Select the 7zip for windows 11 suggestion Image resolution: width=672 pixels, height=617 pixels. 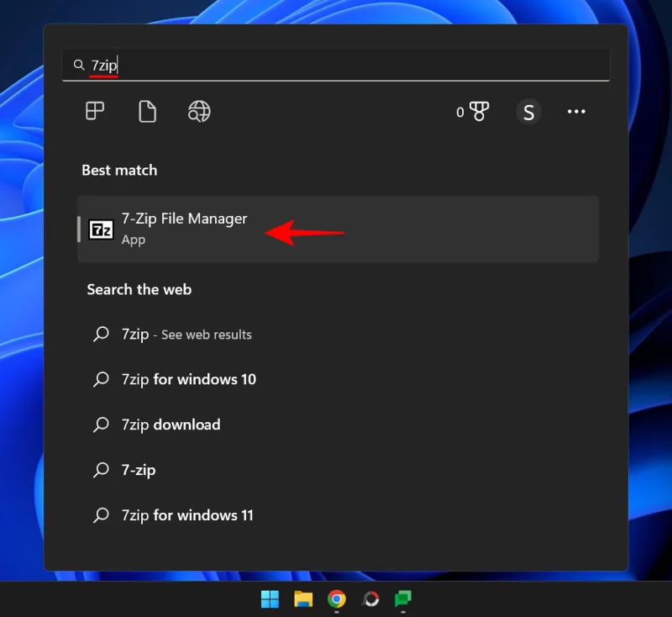(186, 515)
